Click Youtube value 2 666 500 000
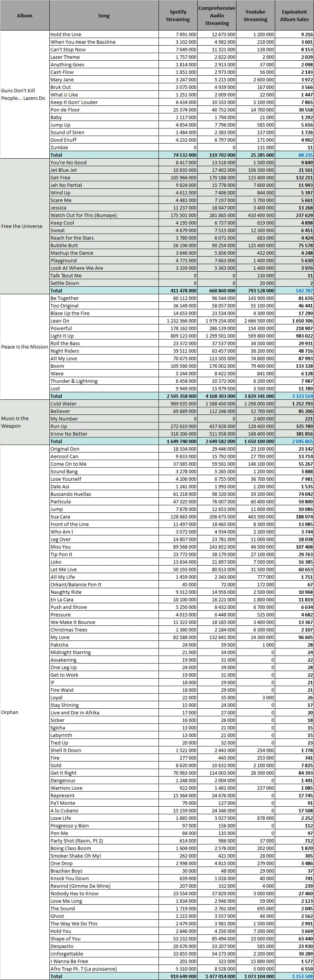Screen dimensions: 314x980 [x=259, y=321]
